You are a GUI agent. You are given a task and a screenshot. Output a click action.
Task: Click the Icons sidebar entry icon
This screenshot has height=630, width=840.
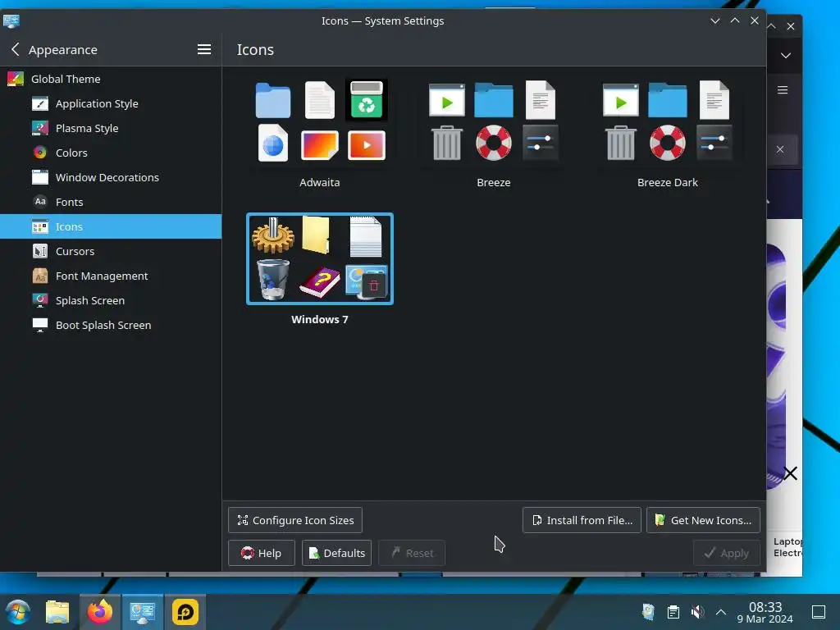[40, 226]
